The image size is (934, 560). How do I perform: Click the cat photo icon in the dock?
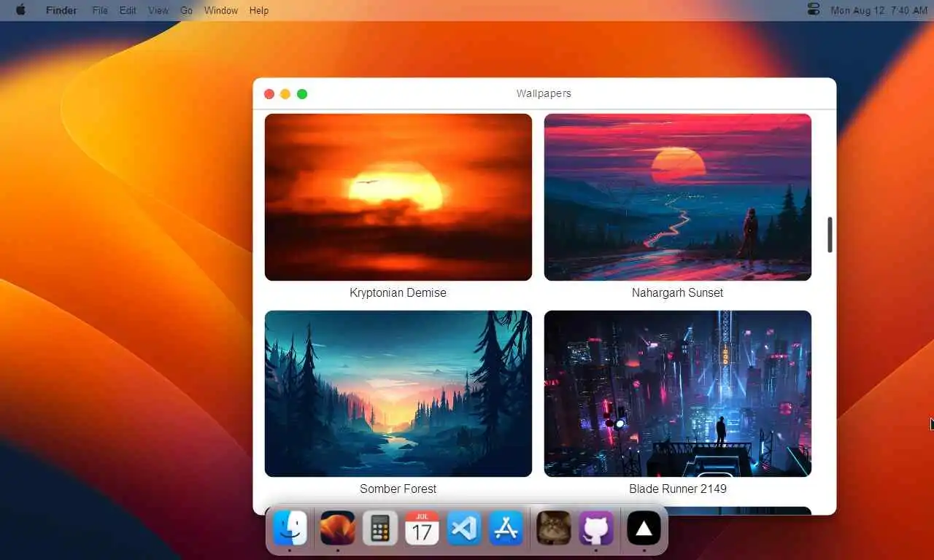click(x=554, y=528)
